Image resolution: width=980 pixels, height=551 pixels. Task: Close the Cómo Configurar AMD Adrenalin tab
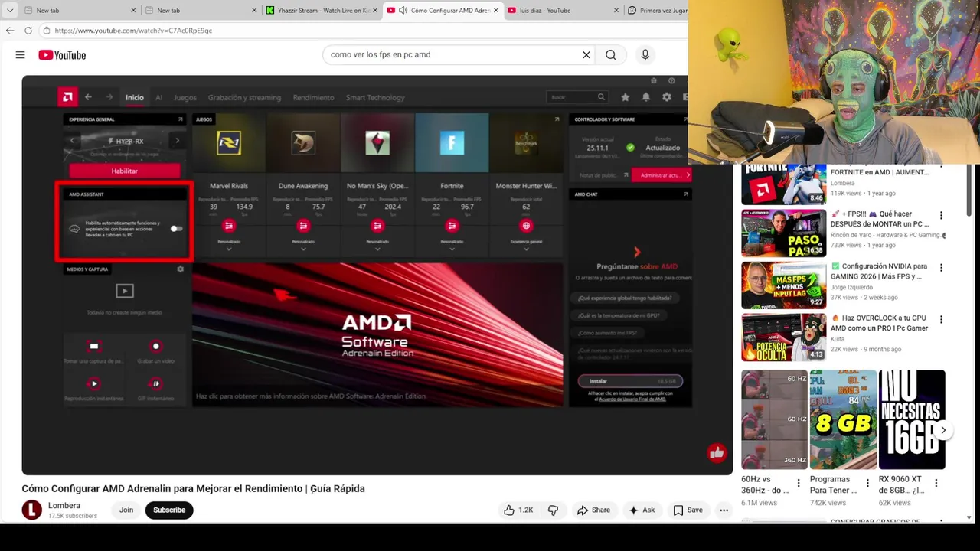pyautogui.click(x=496, y=11)
